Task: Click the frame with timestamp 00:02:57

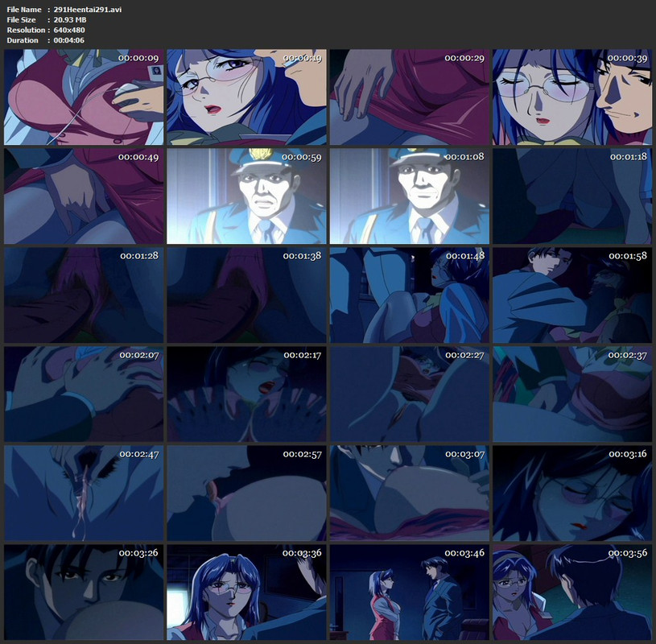Action: [x=246, y=493]
